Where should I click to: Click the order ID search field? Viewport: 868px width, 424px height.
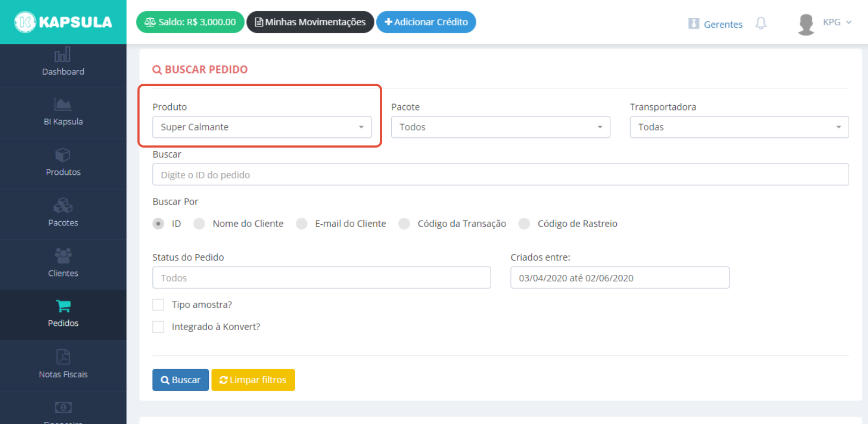pos(501,174)
